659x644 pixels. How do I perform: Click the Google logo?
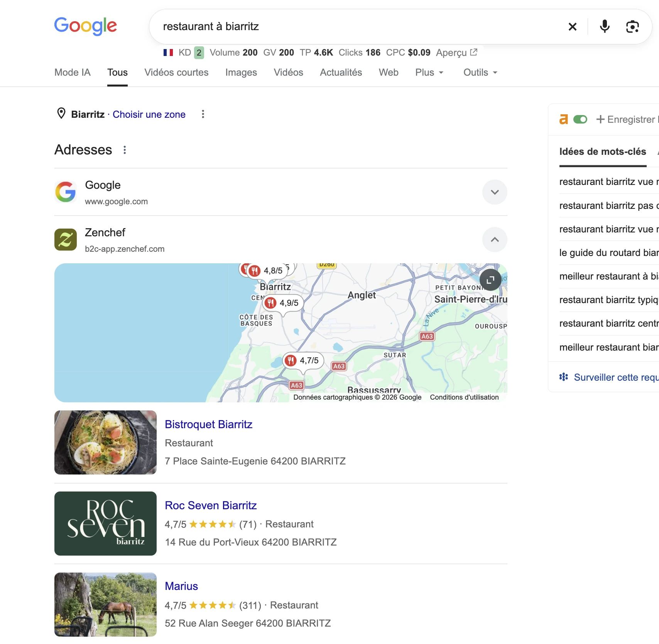click(x=85, y=26)
